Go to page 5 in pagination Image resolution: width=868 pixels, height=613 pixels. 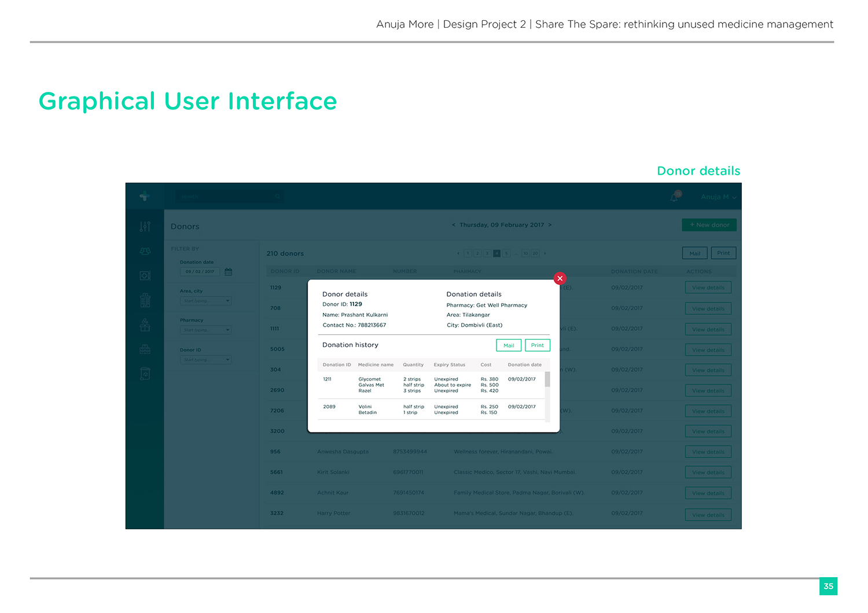pos(506,253)
